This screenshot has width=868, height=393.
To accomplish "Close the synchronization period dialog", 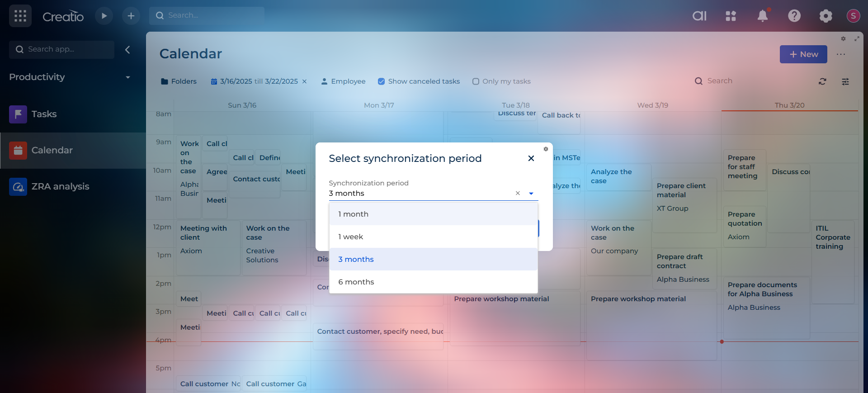I will pyautogui.click(x=531, y=158).
